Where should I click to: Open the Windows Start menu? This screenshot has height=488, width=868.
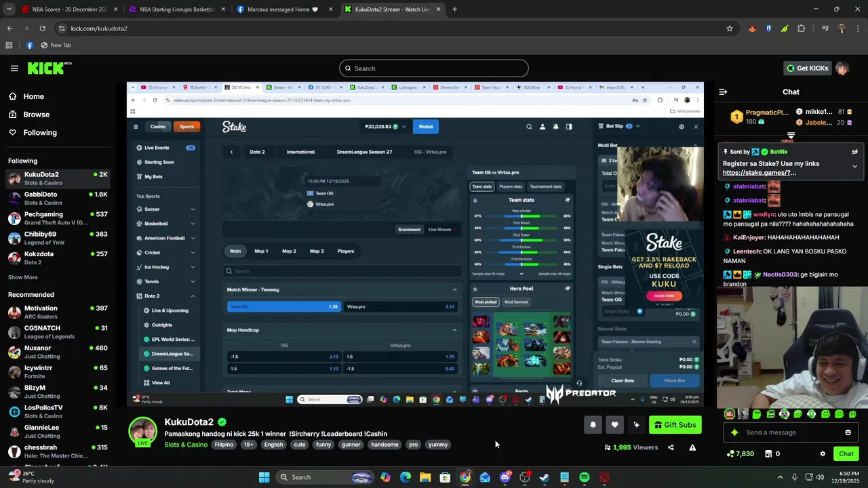click(x=264, y=477)
